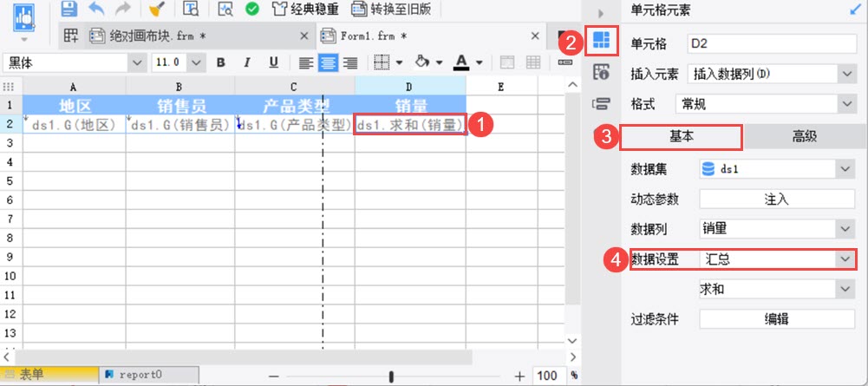868x386 pixels.
Task: Open the font color dropdown arrow
Action: pos(479,63)
